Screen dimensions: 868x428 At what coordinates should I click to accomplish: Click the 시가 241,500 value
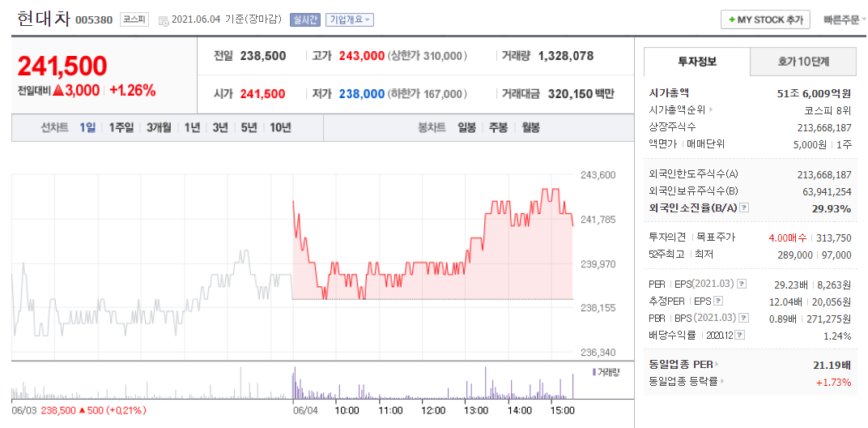(263, 94)
